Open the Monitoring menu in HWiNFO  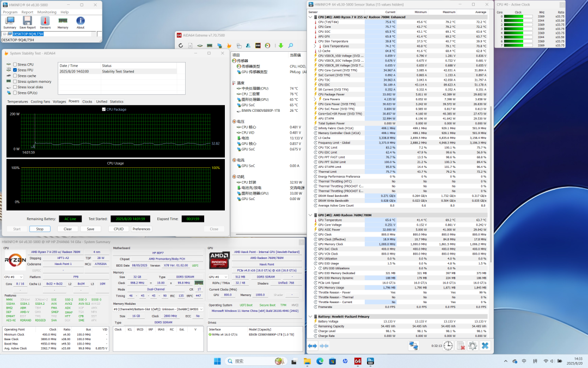47,12
